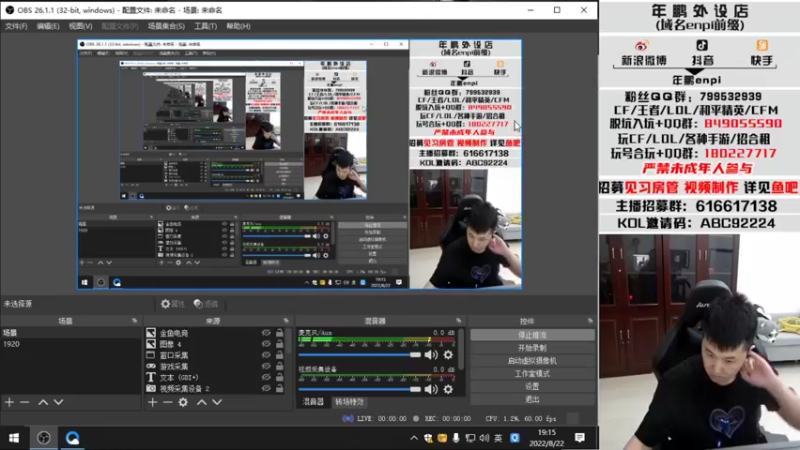
Task: Lock the 视频采集设备 2 source
Action: click(x=280, y=388)
